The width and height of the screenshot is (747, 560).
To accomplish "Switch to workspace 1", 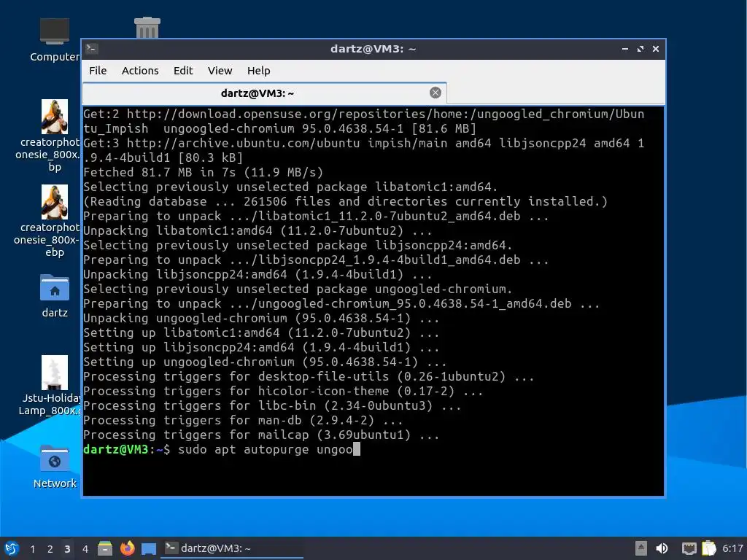I will click(x=32, y=549).
